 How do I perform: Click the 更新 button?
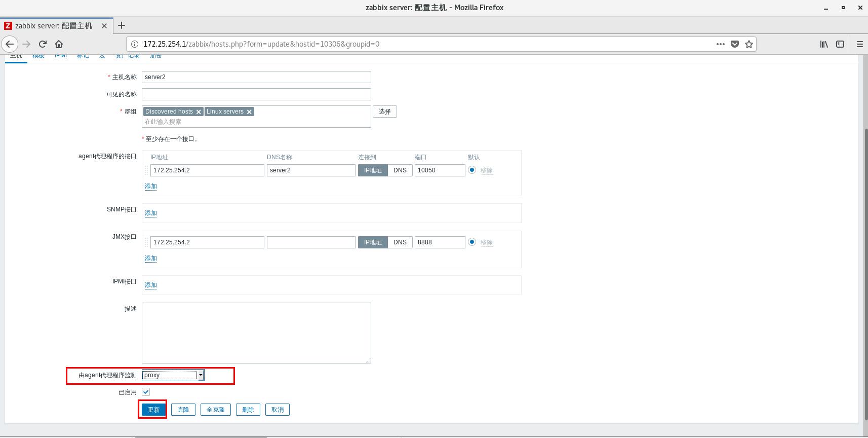click(x=153, y=410)
